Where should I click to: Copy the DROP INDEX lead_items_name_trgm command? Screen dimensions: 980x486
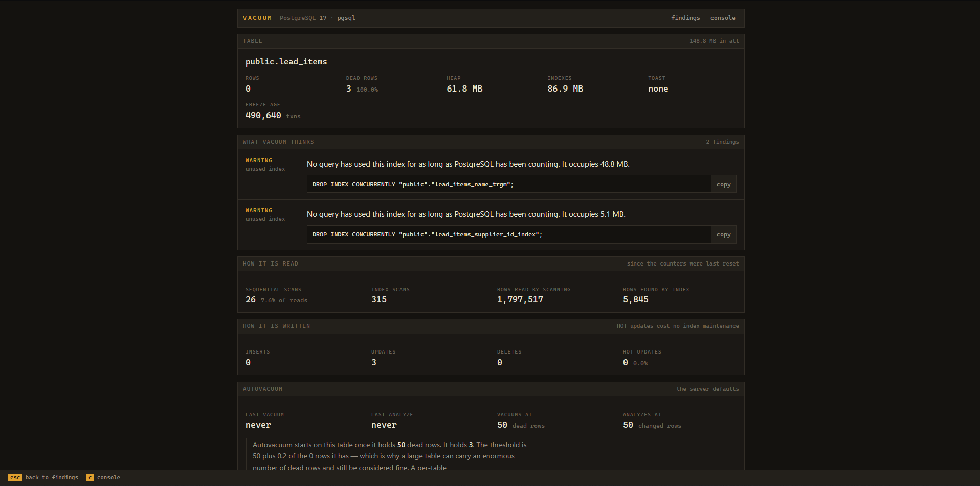(x=723, y=184)
